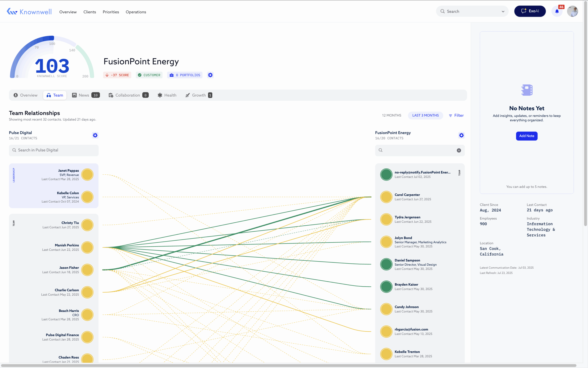Open the notifications bell
The height and width of the screenshot is (368, 588).
click(557, 11)
